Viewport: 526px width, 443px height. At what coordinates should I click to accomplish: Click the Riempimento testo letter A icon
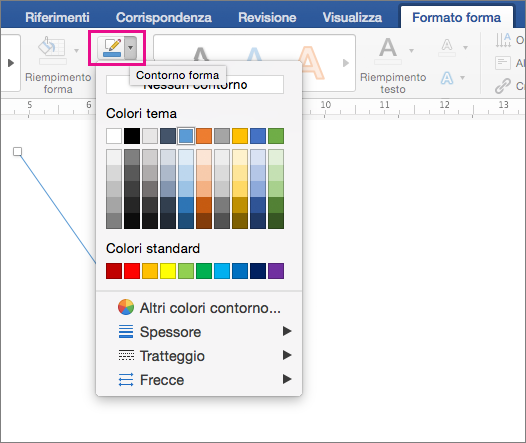coord(388,49)
